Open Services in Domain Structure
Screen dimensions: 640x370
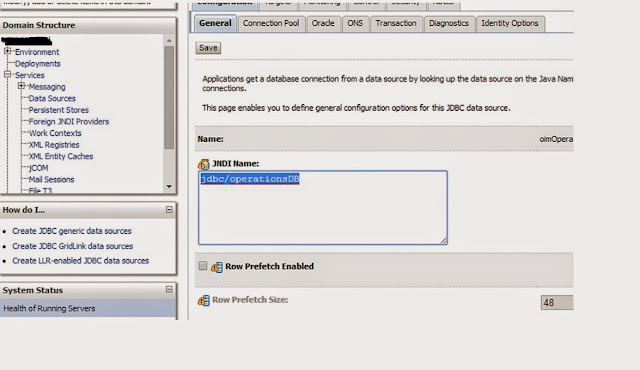[29, 75]
